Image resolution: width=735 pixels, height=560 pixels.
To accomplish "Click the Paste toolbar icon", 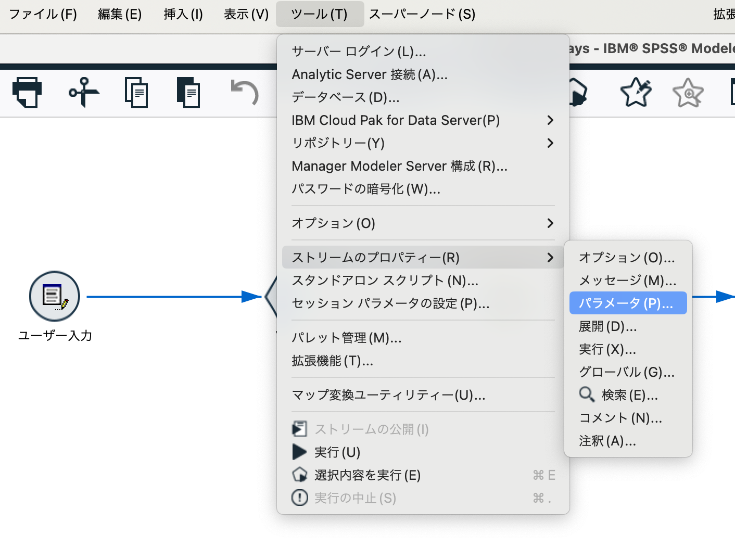I will coord(188,92).
